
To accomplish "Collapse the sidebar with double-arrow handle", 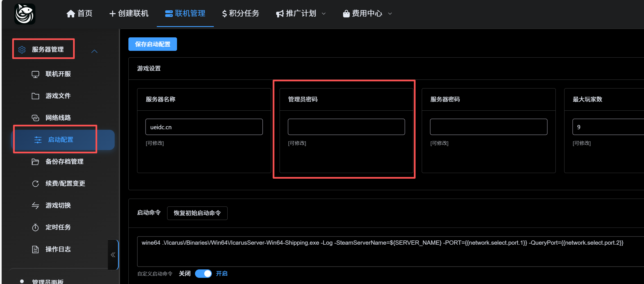I will point(113,255).
